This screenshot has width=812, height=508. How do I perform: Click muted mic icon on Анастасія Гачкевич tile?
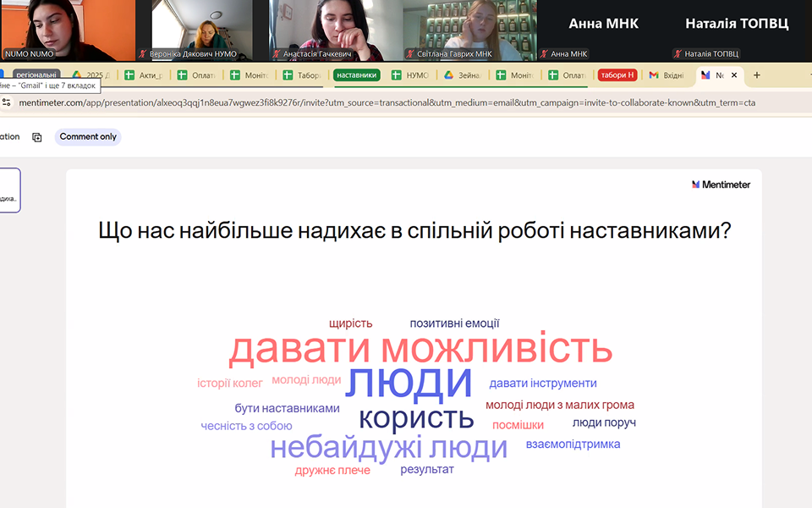[277, 53]
